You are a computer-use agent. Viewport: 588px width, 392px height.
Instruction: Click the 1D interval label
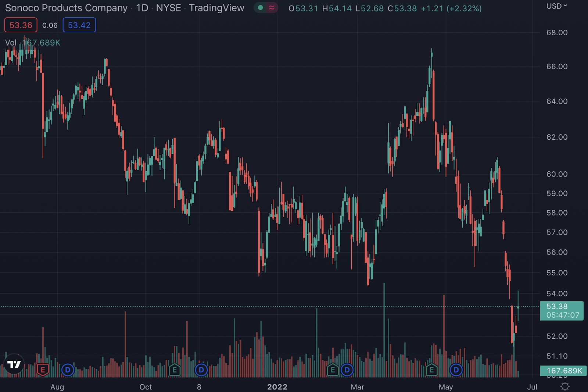pyautogui.click(x=142, y=8)
